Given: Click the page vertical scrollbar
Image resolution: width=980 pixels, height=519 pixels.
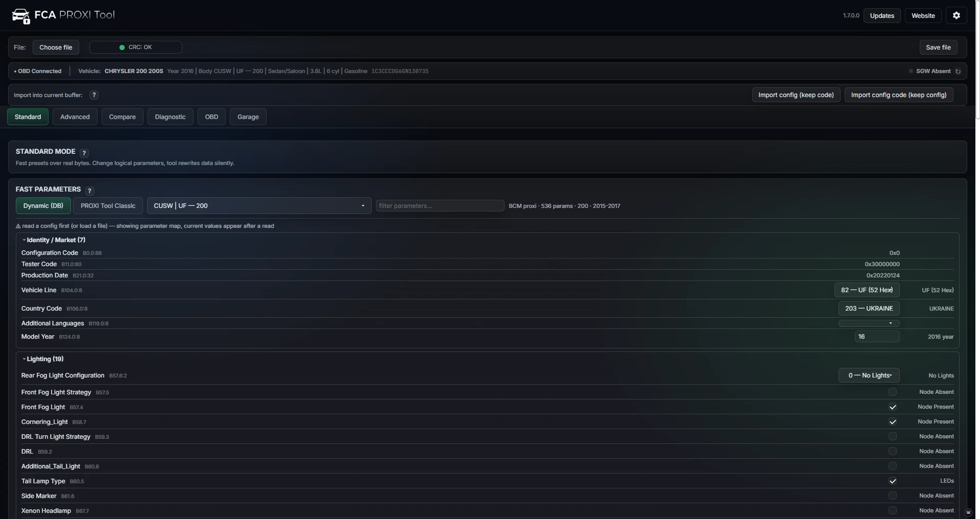Looking at the screenshot, I should pos(977,60).
